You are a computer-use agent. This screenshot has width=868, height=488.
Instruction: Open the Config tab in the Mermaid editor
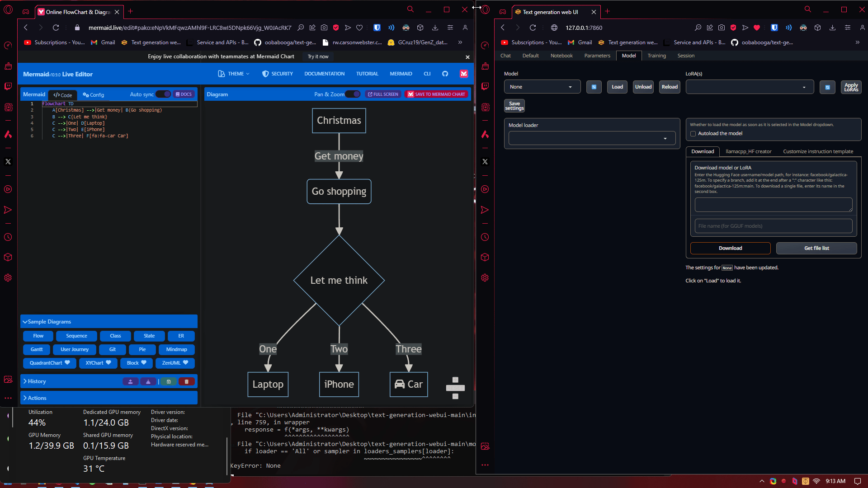click(93, 95)
